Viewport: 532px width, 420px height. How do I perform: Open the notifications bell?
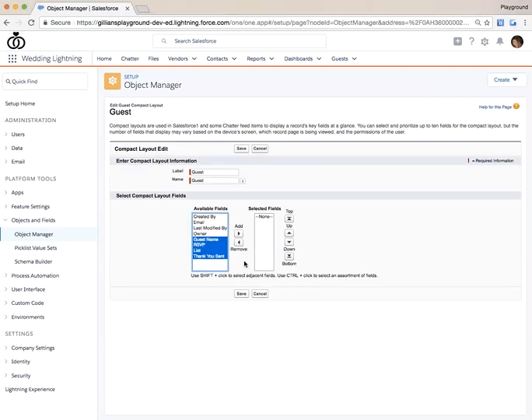tap(500, 41)
